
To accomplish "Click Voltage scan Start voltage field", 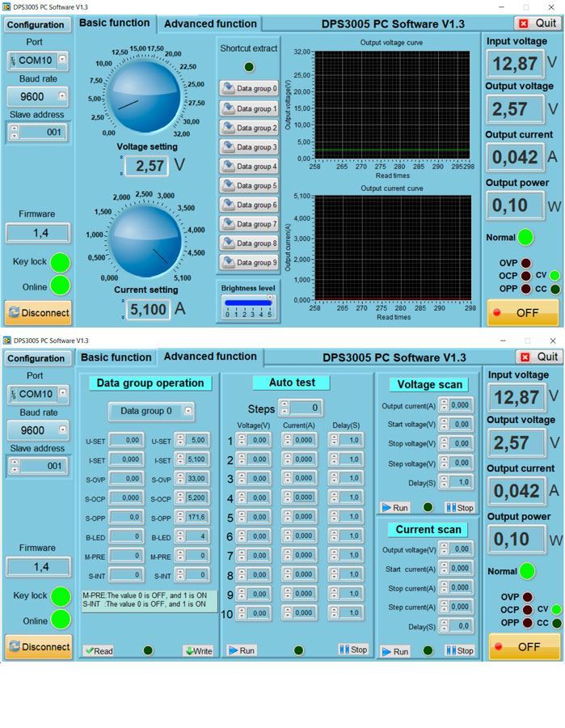I will tap(460, 424).
